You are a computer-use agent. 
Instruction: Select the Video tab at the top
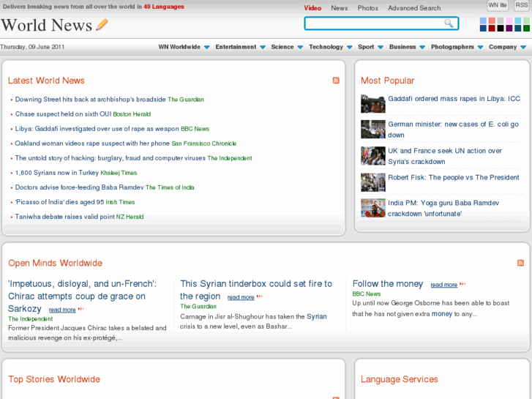coord(312,8)
